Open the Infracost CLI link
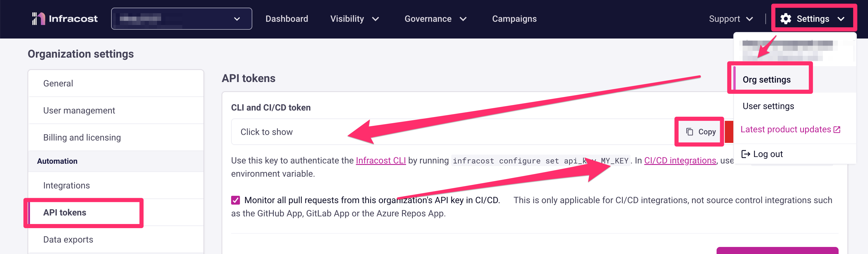The height and width of the screenshot is (254, 868). (x=381, y=160)
